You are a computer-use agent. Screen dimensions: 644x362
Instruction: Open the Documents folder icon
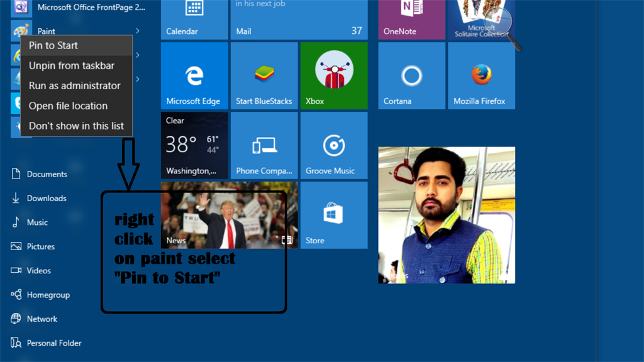16,174
